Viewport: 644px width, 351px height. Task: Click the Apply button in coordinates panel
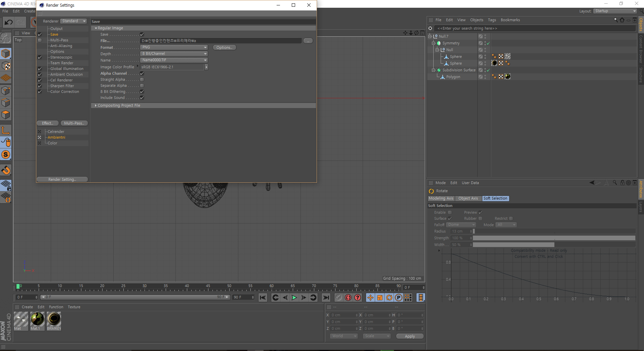pyautogui.click(x=410, y=336)
